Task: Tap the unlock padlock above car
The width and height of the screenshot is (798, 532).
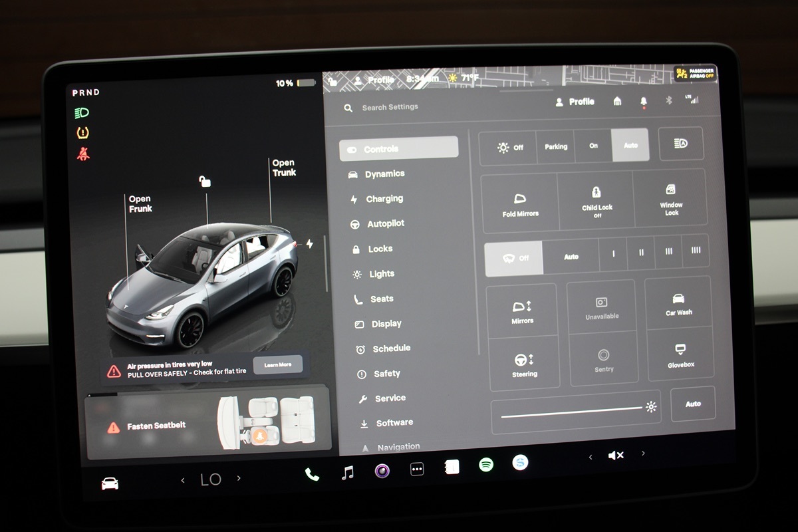Action: click(205, 181)
